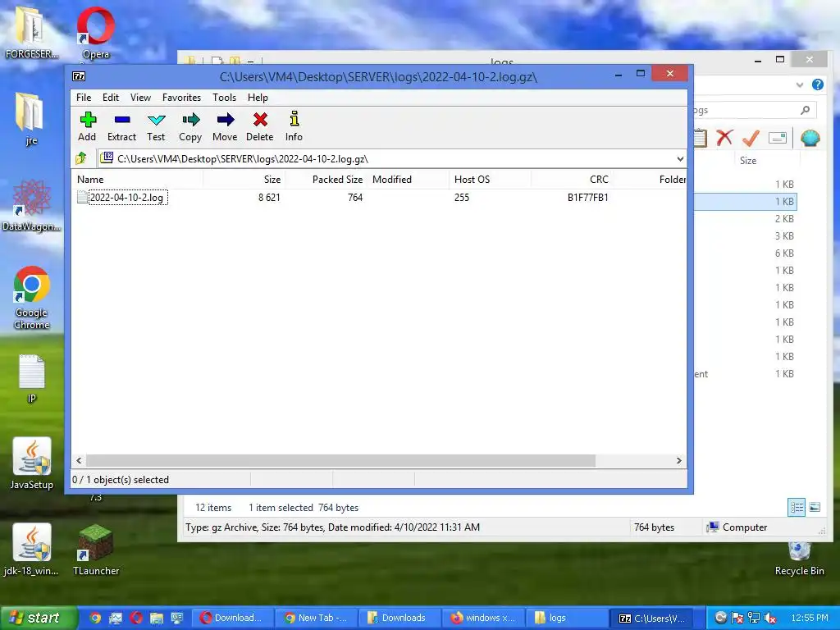Open the IP text file on desktop
The image size is (840, 630).
[x=32, y=378]
